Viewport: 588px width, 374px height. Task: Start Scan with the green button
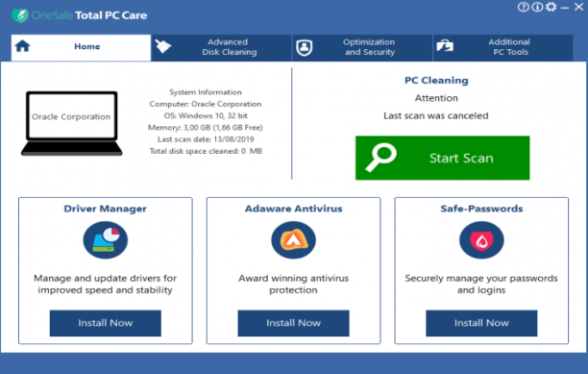(443, 158)
